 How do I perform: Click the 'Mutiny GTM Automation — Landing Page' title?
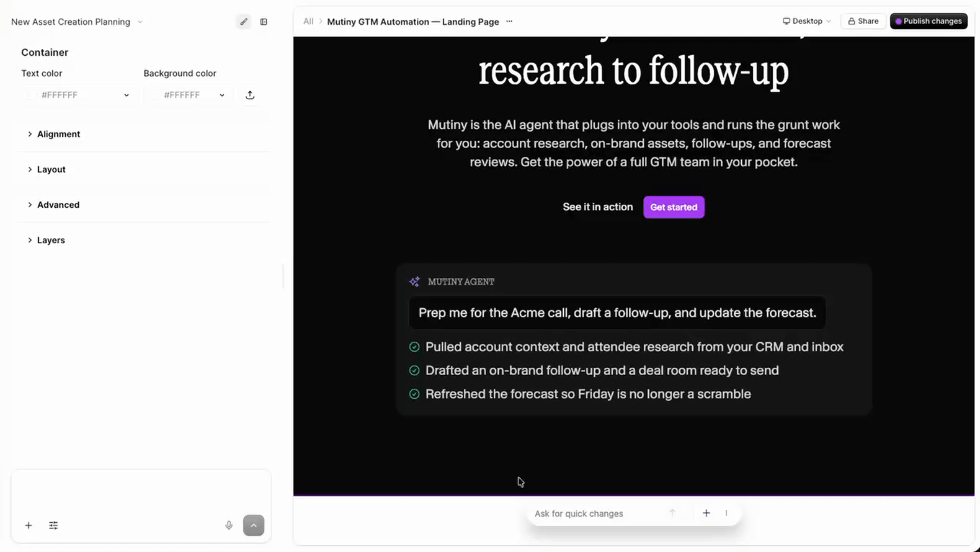[x=413, y=22]
